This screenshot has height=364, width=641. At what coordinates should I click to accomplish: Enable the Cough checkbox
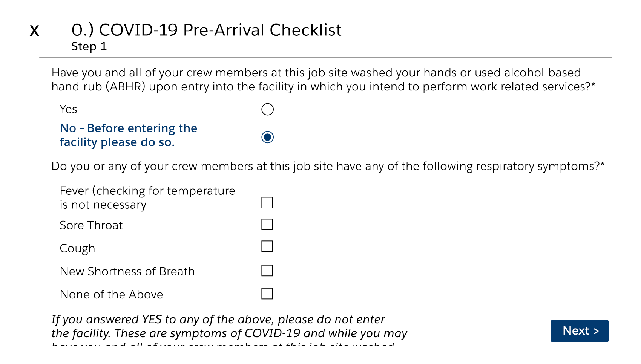[x=267, y=246]
